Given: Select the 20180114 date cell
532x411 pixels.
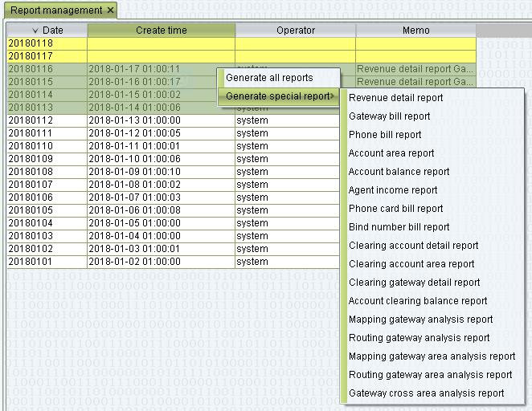Looking at the screenshot, I should tap(47, 95).
